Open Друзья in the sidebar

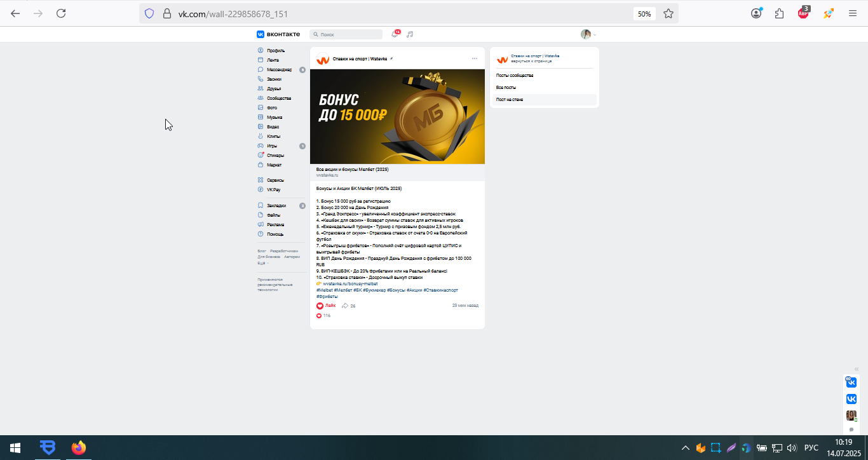point(274,88)
